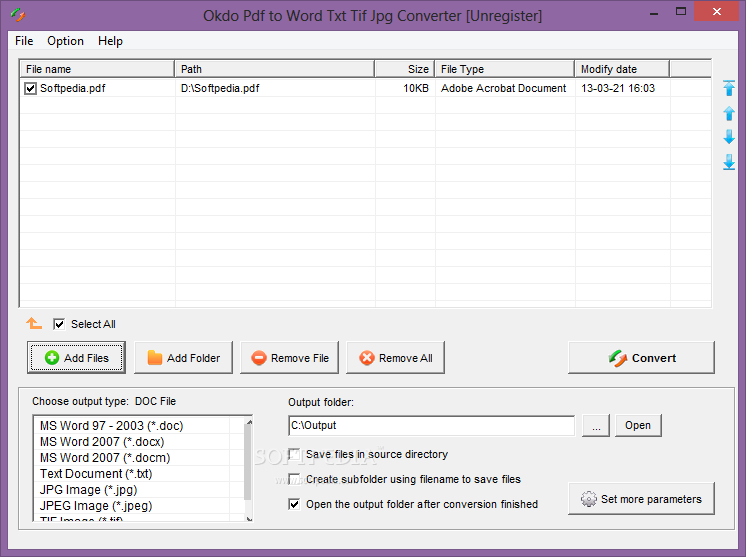Viewport: 746px width, 557px height.
Task: Open the Option menu
Action: point(65,41)
